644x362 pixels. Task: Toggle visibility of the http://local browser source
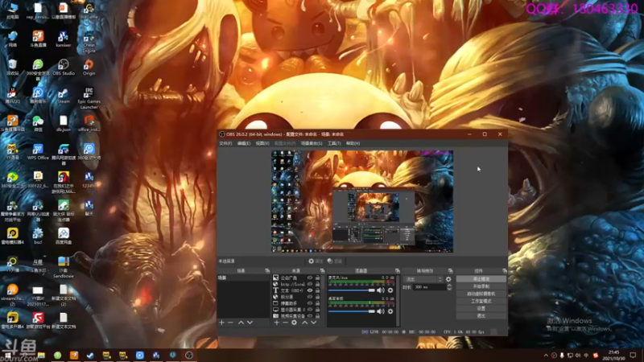pyautogui.click(x=310, y=284)
